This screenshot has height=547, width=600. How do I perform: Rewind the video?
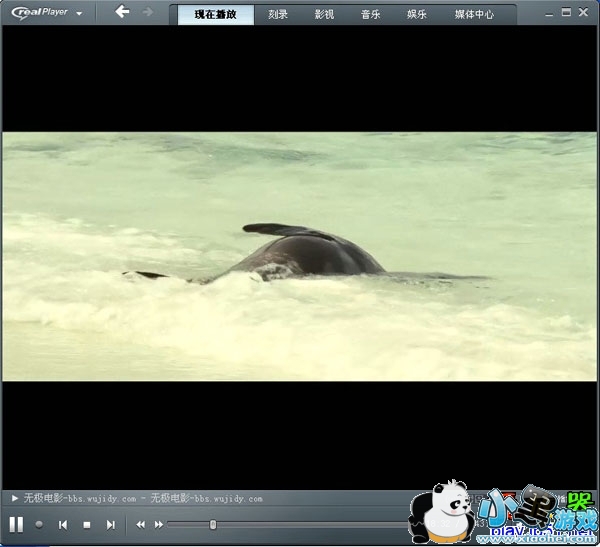coord(141,524)
